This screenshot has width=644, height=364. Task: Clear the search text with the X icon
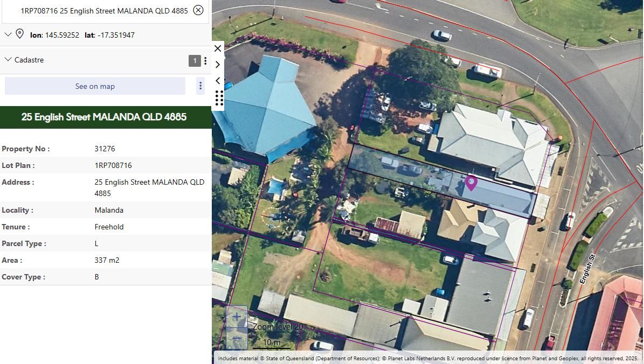pos(198,10)
